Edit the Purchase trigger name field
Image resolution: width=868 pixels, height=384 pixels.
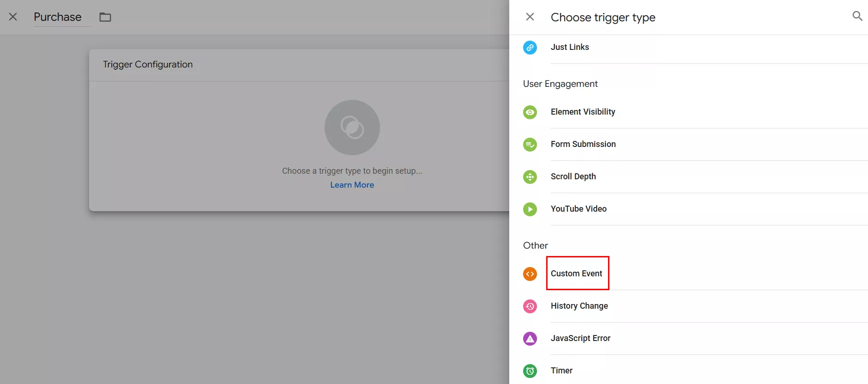[x=58, y=17]
